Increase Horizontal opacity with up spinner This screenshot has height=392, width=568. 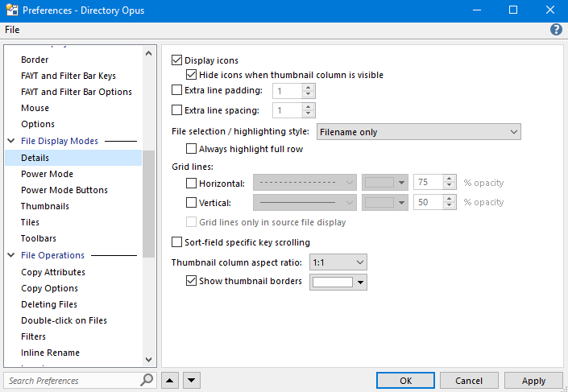point(450,179)
